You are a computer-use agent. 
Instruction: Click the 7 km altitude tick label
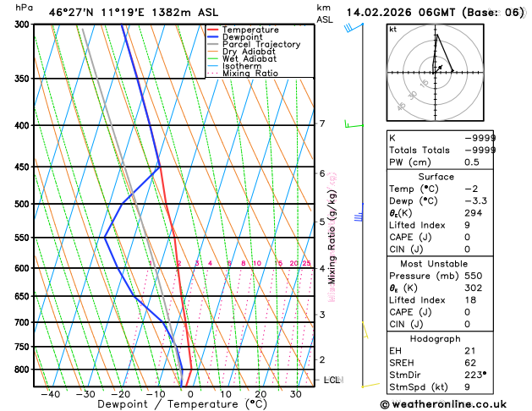322,123
